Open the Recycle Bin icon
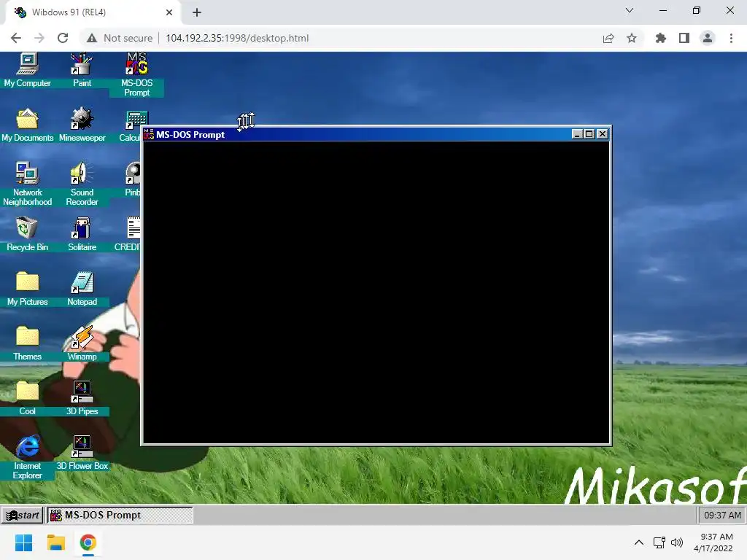 point(27,234)
